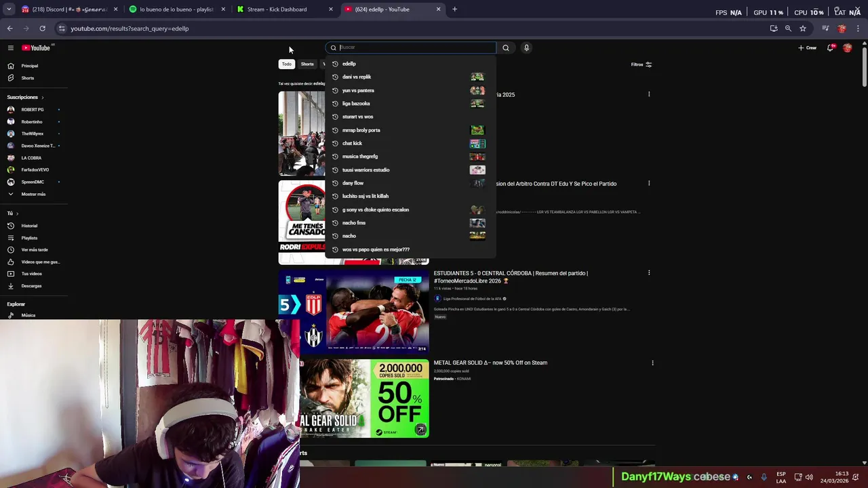The height and width of the screenshot is (488, 868).
Task: Open the ROBERT PG channel subscription
Action: click(33, 110)
